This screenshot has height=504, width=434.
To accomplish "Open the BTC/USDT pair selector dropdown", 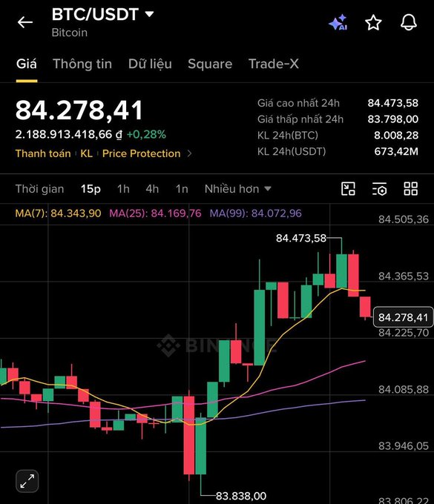I will click(102, 15).
